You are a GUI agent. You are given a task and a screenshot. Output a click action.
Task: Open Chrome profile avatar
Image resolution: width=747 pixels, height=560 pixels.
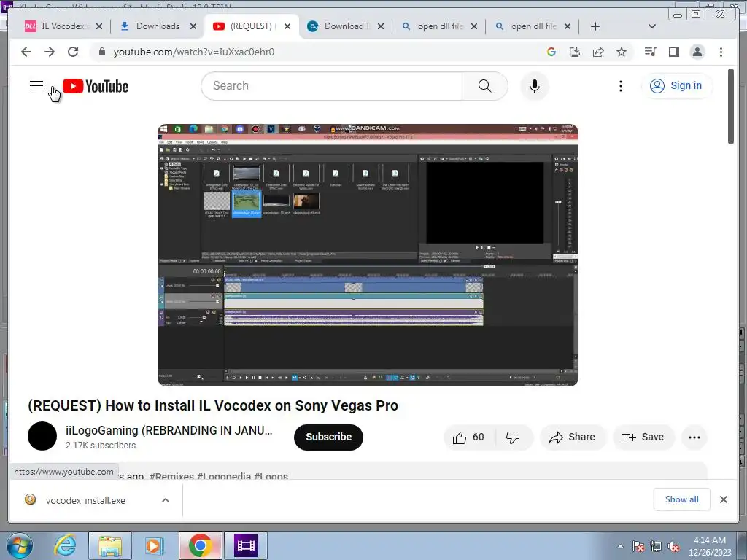coord(697,52)
